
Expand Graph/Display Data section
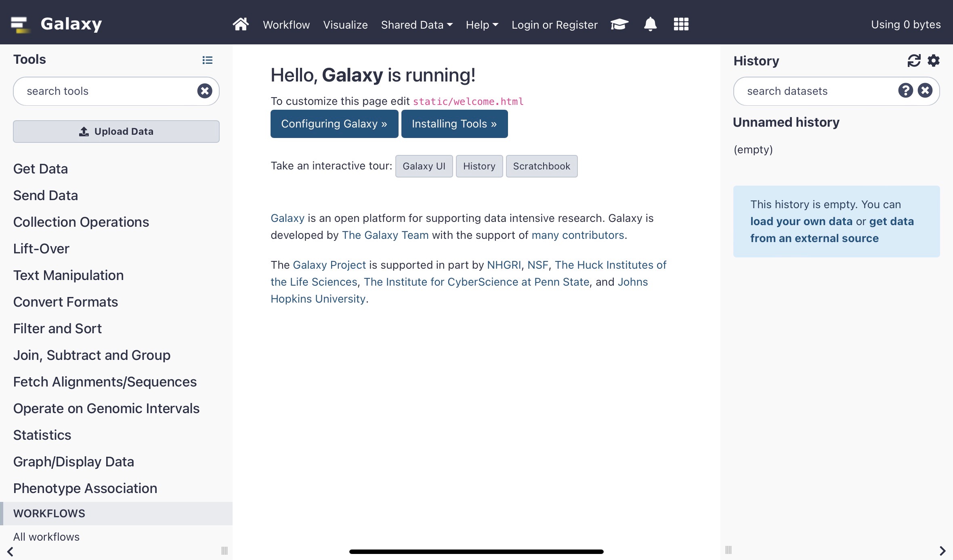click(x=74, y=462)
